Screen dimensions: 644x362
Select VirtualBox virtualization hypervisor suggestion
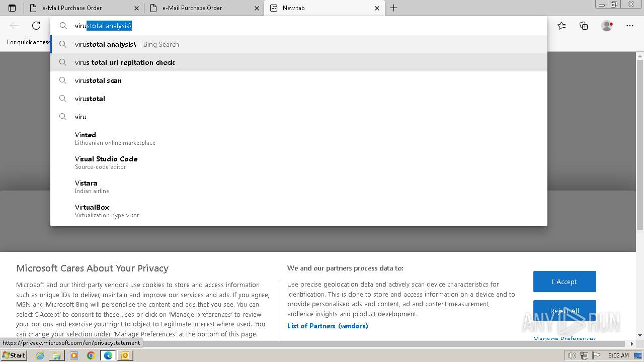pyautogui.click(x=299, y=211)
